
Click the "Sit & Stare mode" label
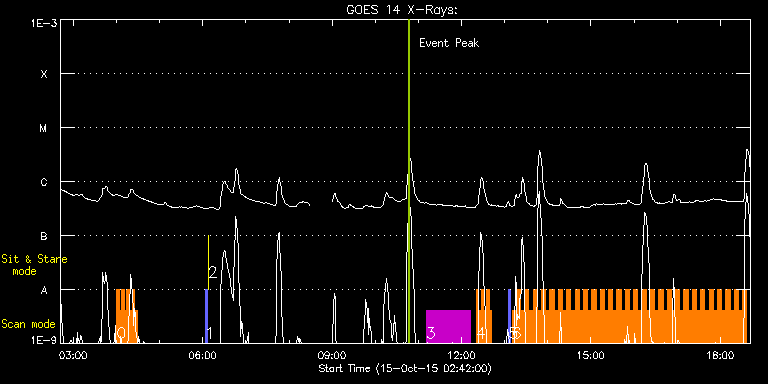pyautogui.click(x=34, y=264)
